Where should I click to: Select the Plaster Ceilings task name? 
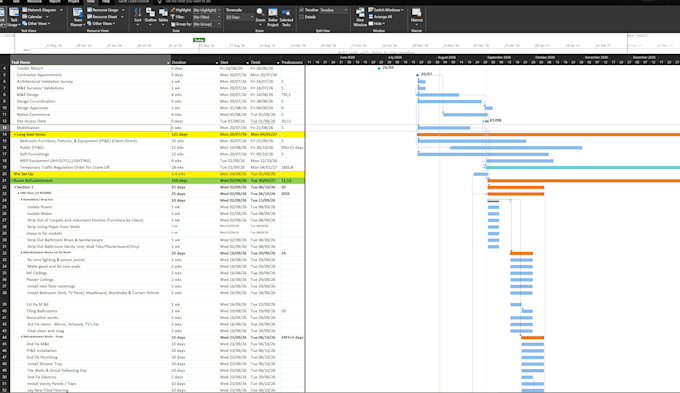point(40,280)
